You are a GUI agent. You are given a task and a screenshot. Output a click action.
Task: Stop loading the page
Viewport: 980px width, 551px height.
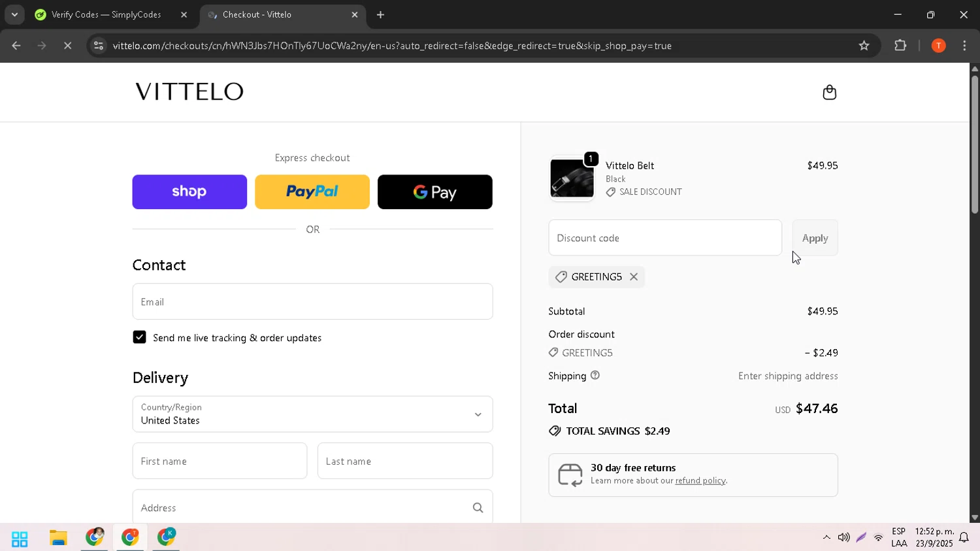(67, 46)
